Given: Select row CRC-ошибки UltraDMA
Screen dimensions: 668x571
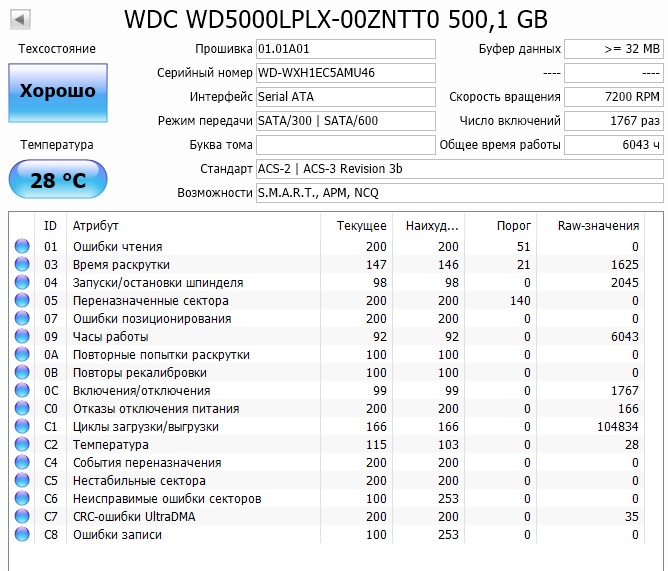Looking at the screenshot, I should (x=326, y=516).
